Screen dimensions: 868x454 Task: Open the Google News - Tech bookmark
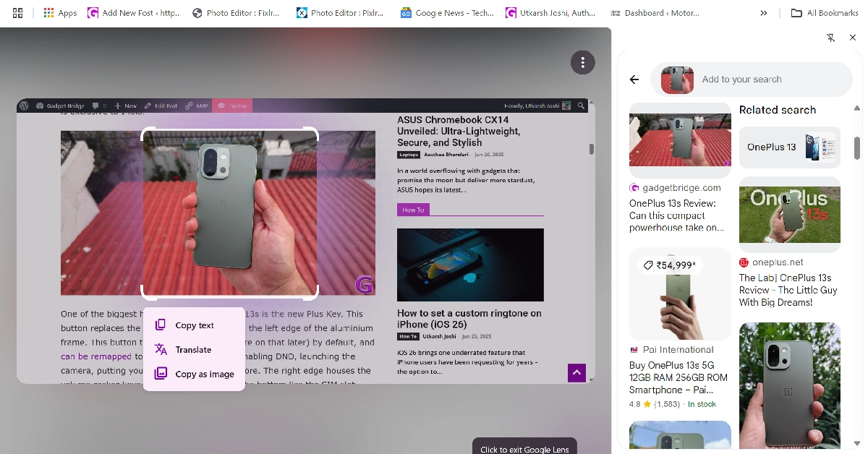pos(447,13)
